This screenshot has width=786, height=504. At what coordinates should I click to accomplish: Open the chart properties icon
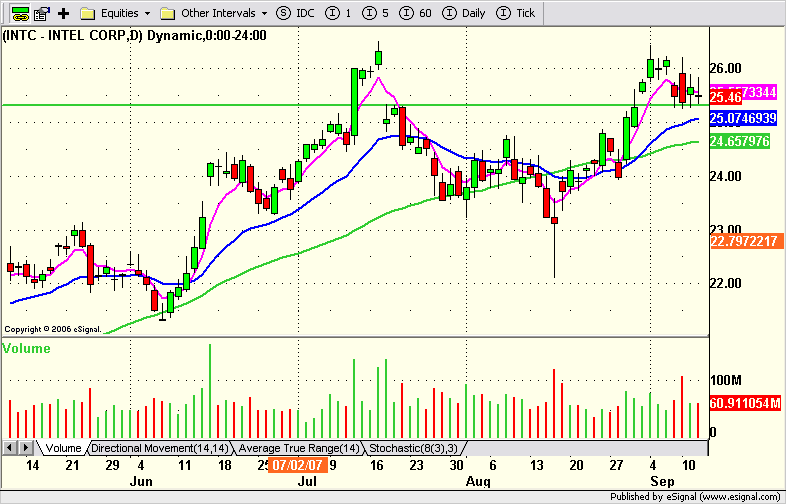(41, 13)
